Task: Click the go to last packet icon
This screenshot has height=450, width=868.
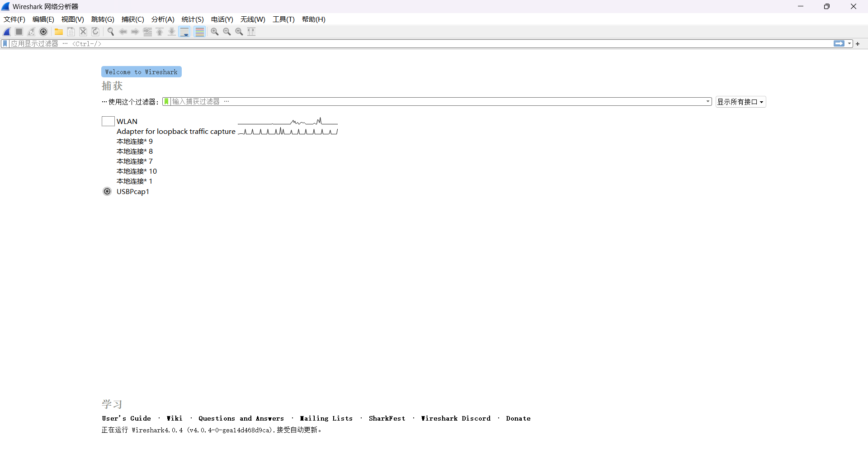Action: click(x=172, y=32)
